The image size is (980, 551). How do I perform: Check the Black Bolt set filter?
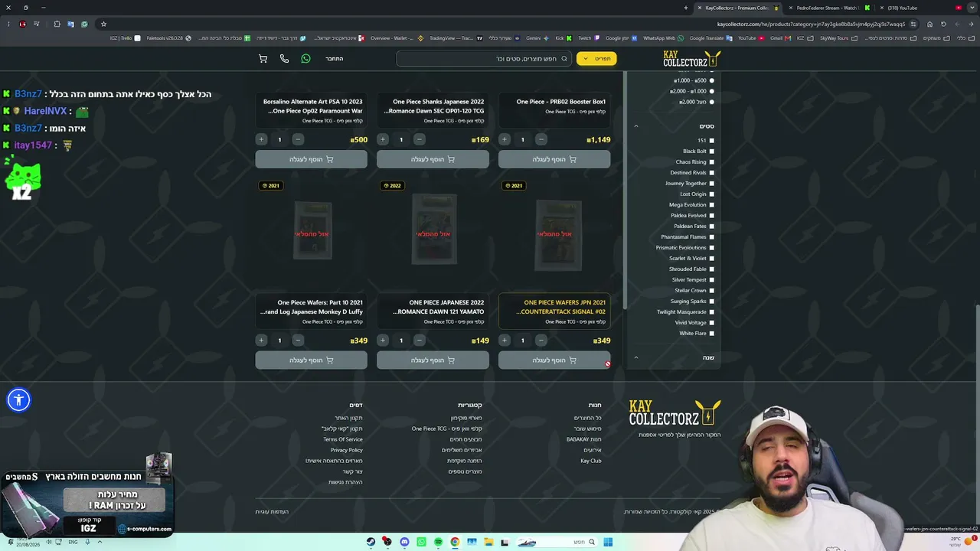pos(711,152)
